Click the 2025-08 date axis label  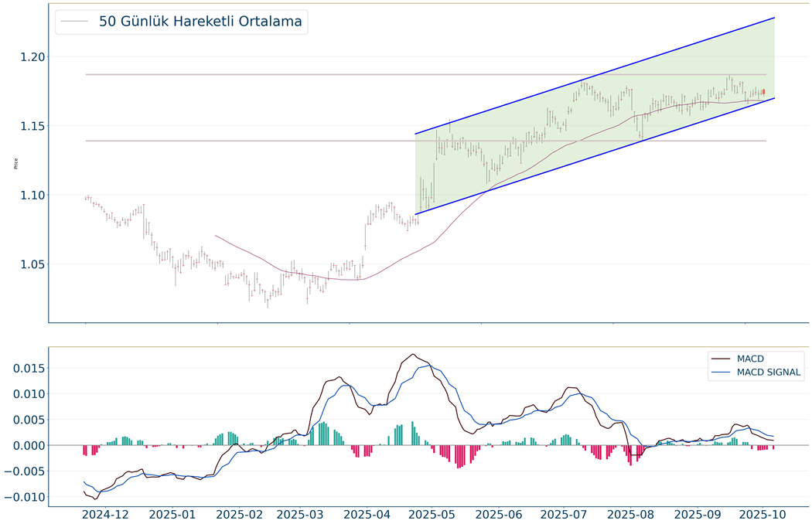point(631,514)
